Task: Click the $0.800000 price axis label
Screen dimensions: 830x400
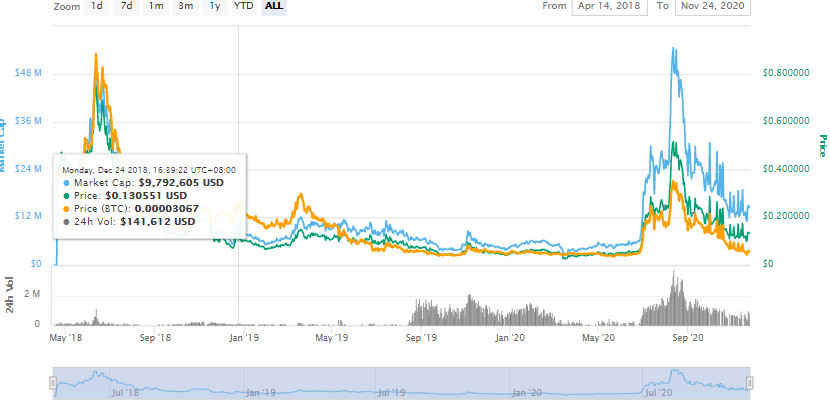Action: tap(786, 73)
